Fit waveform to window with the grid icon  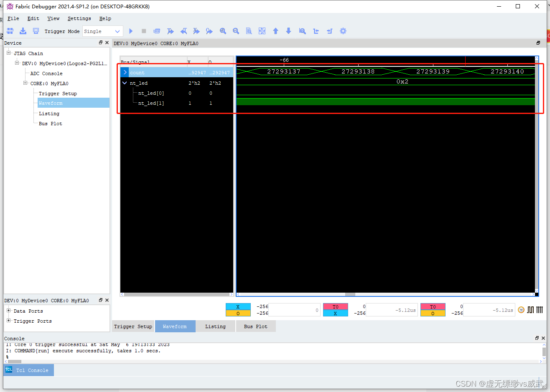(262, 31)
